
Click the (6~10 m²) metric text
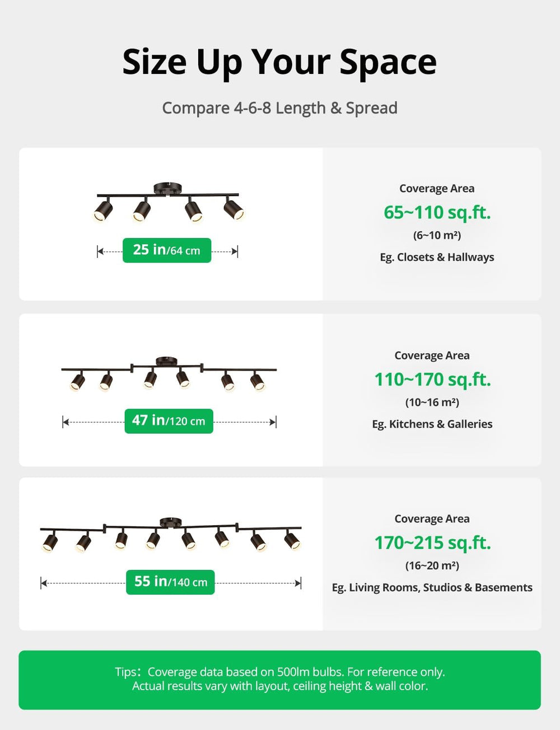pyautogui.click(x=437, y=235)
